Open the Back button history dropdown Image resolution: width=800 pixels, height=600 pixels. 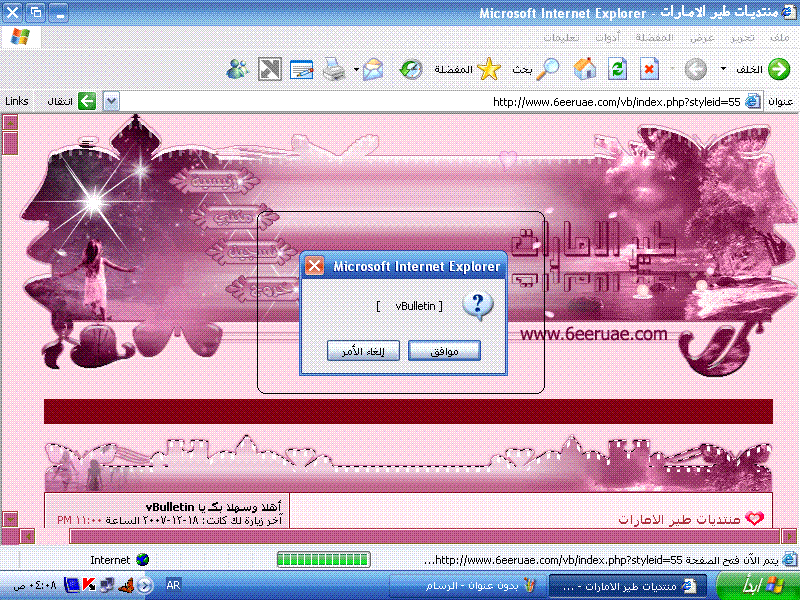[x=724, y=69]
